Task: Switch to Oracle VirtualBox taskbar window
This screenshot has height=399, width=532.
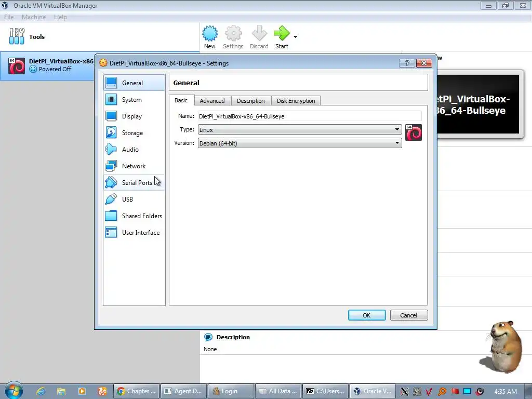Action: click(x=372, y=391)
